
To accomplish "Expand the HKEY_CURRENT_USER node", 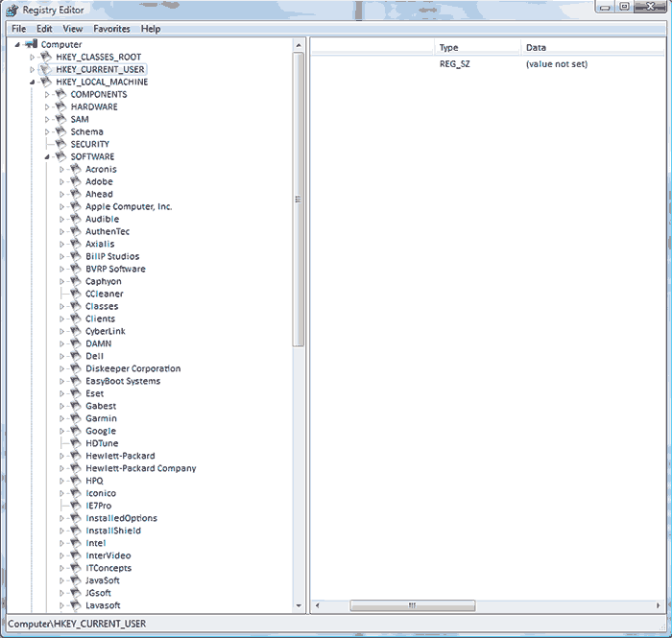I will 32,69.
